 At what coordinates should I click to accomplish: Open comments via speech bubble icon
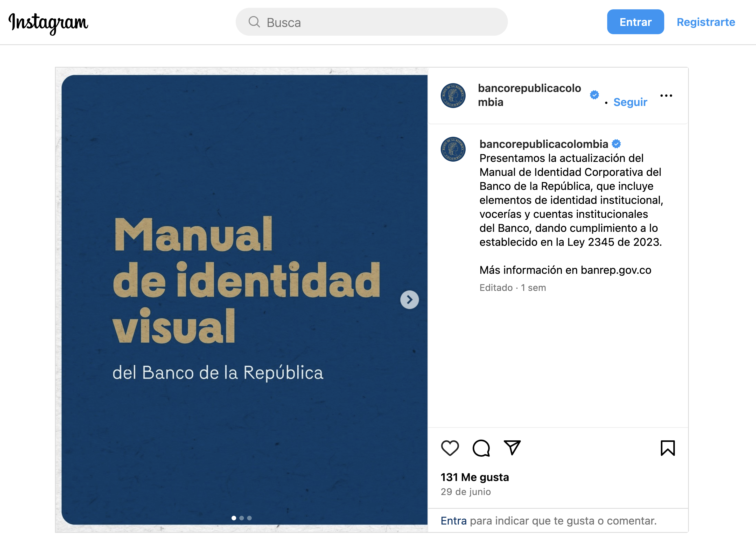[x=481, y=448]
